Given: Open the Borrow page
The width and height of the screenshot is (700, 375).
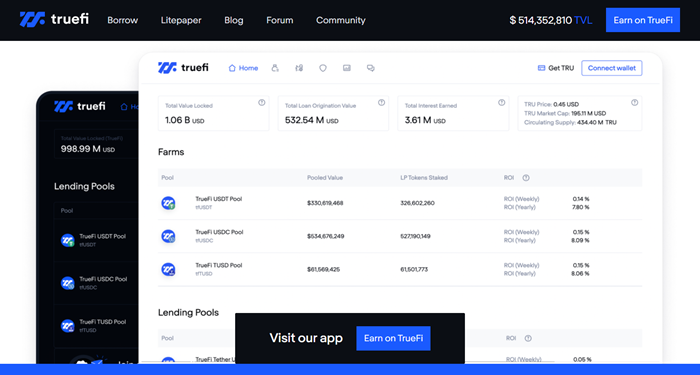Looking at the screenshot, I should tap(122, 20).
